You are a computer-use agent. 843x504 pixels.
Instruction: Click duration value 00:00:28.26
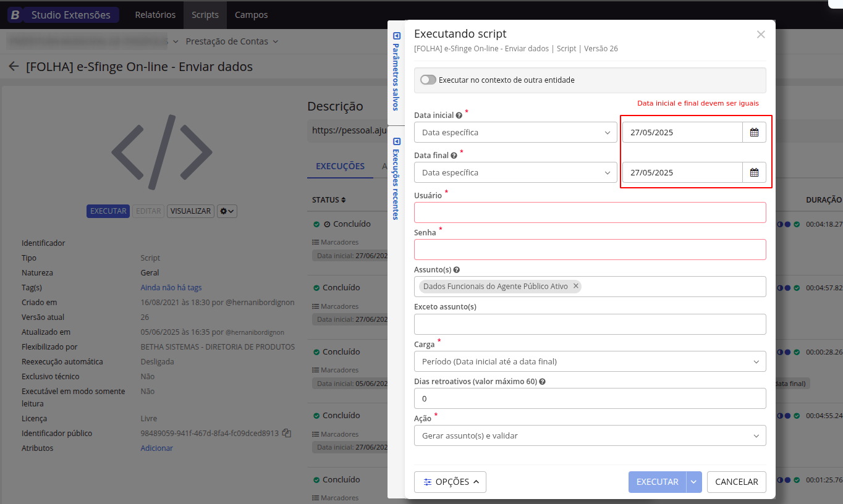[x=824, y=352]
